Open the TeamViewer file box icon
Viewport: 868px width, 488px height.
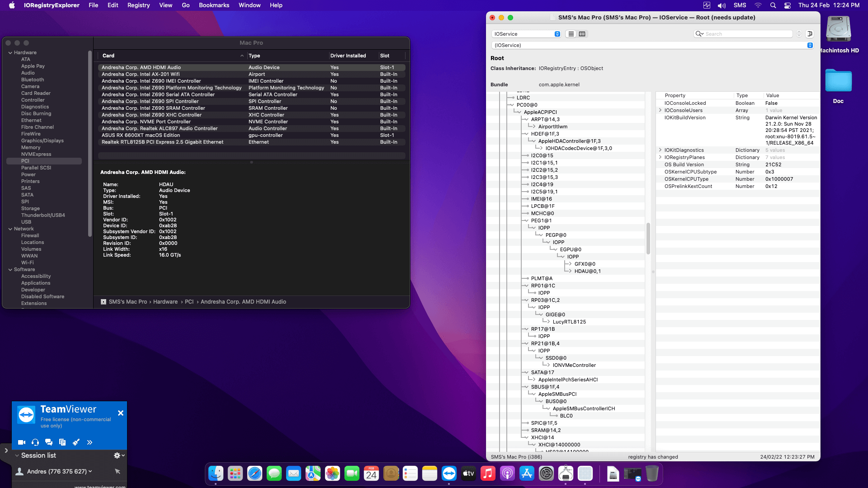click(x=62, y=442)
